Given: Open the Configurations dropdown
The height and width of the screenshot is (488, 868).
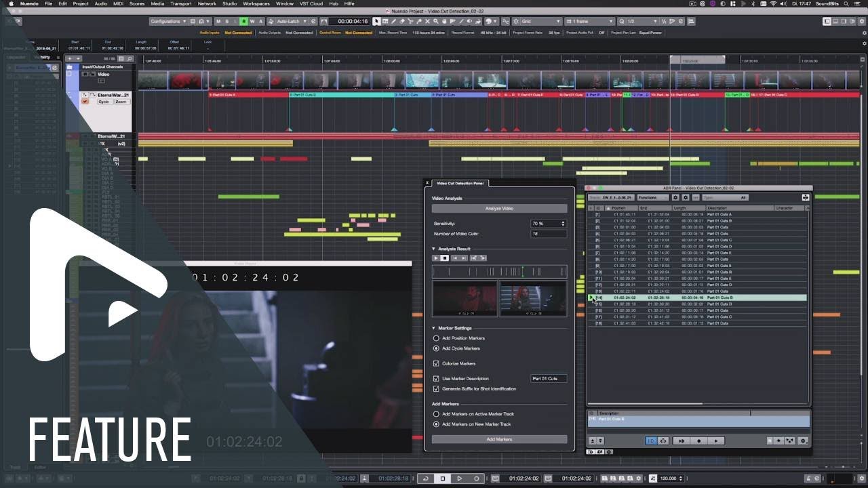Looking at the screenshot, I should pyautogui.click(x=168, y=21).
